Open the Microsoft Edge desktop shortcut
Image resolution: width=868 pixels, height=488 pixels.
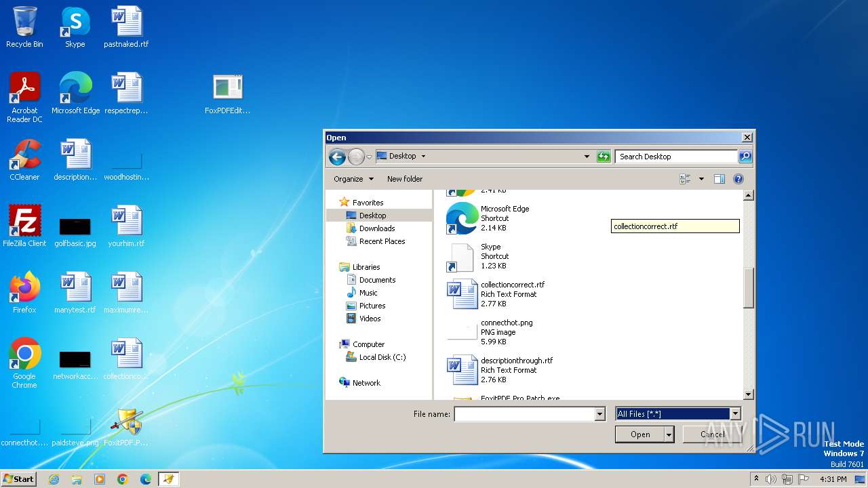click(75, 94)
